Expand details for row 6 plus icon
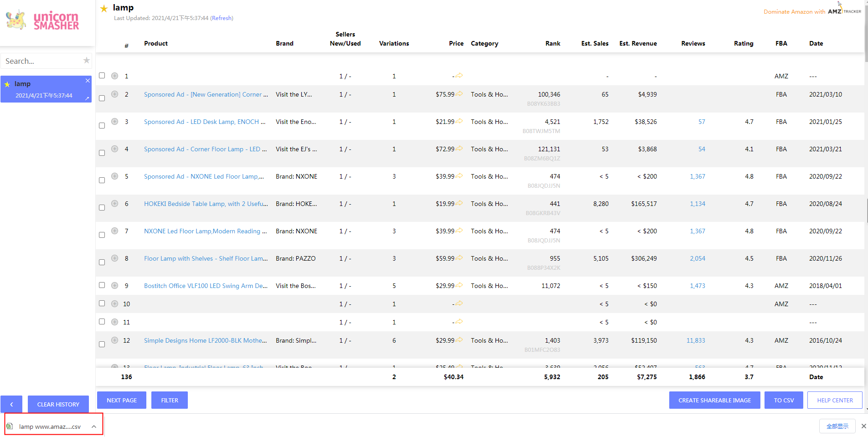868x437 pixels. (115, 204)
